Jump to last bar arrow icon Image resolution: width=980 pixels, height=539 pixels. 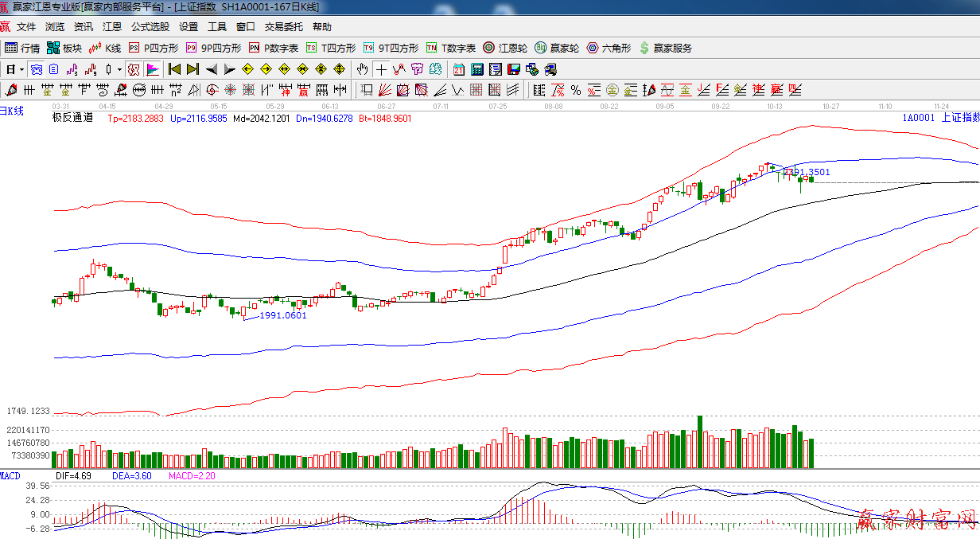[192, 69]
